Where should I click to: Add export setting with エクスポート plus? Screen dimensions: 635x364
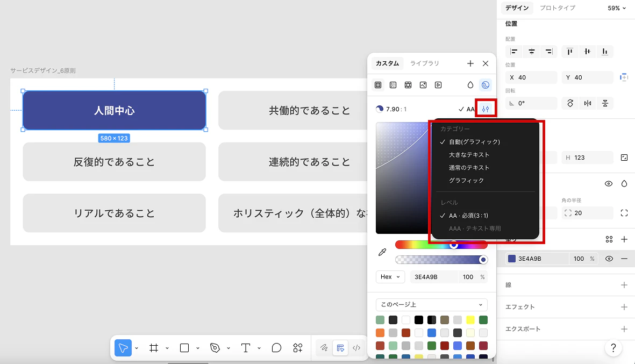tap(624, 329)
